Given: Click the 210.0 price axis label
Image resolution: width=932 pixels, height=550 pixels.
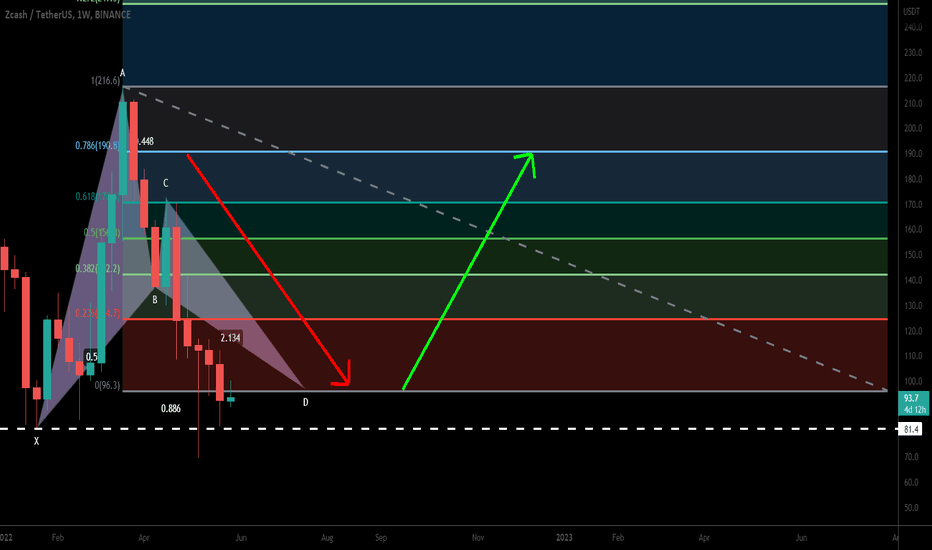Looking at the screenshot, I should click(x=913, y=103).
